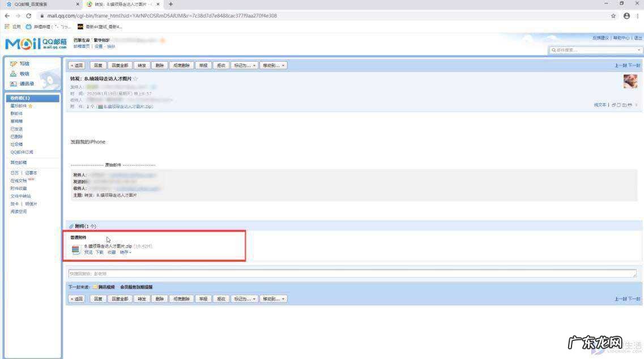Screen dimensions: 644x359
Task: Click the browser address bar
Action: point(322,16)
